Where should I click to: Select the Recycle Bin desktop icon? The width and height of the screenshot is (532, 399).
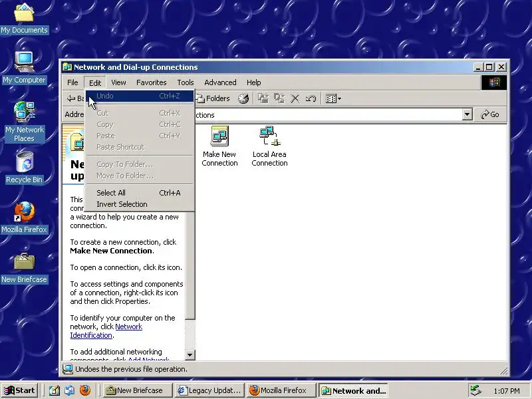(x=24, y=168)
